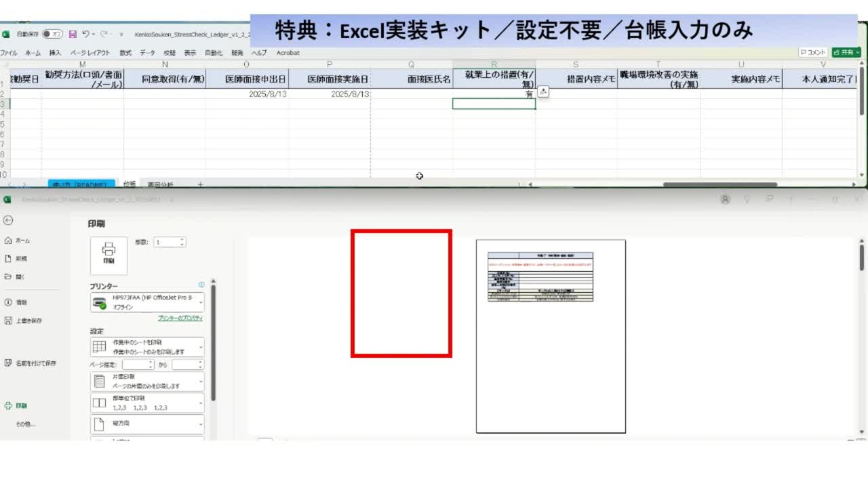Open the データ ribbon tab

[x=147, y=53]
